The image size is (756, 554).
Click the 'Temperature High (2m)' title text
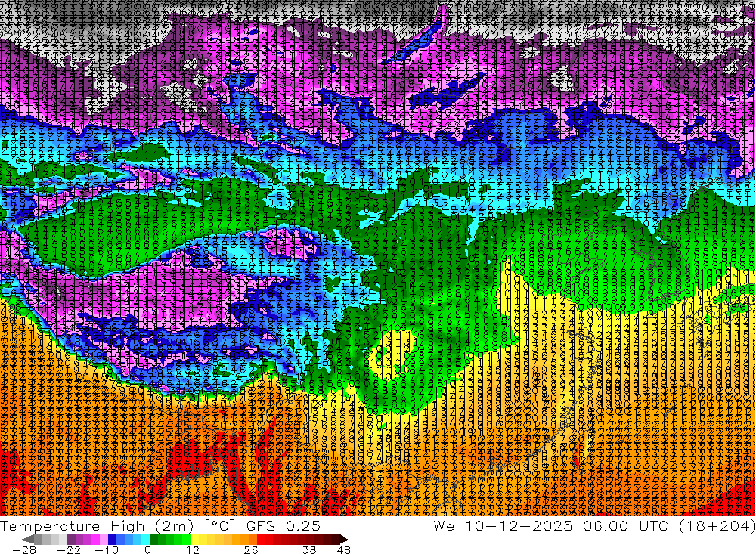(x=98, y=525)
